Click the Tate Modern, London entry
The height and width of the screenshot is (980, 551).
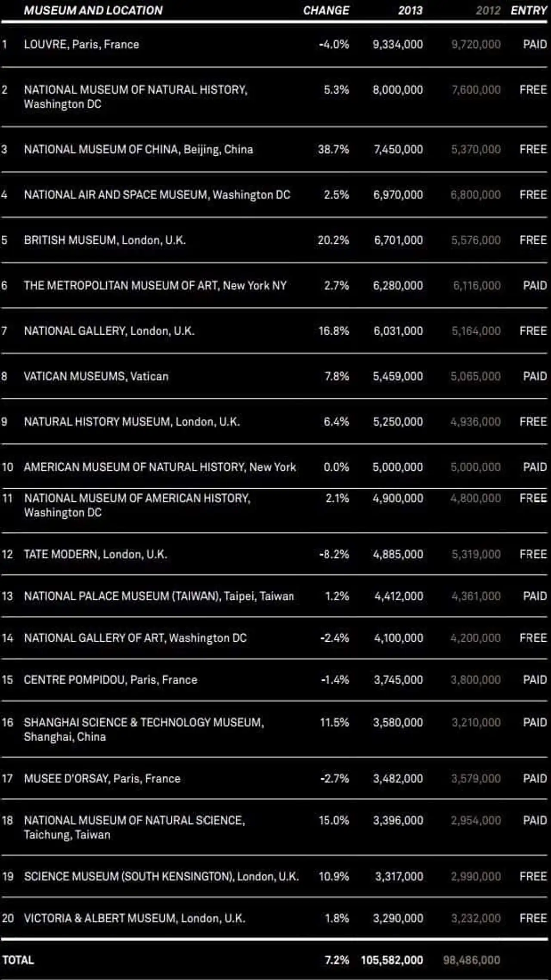[95, 554]
